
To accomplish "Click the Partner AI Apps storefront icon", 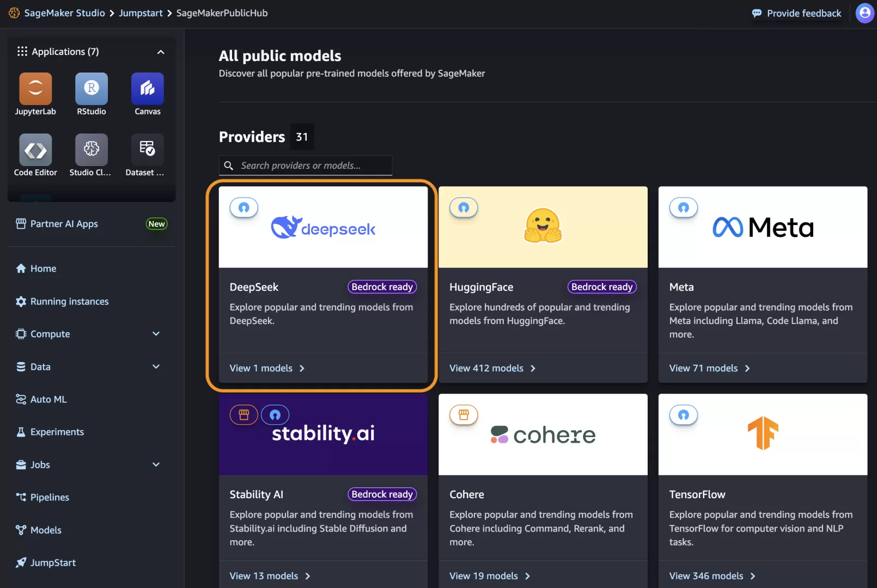I will pos(21,224).
